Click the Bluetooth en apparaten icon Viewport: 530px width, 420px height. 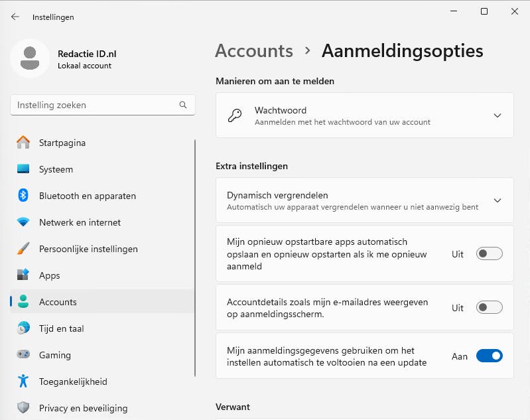[x=23, y=196]
